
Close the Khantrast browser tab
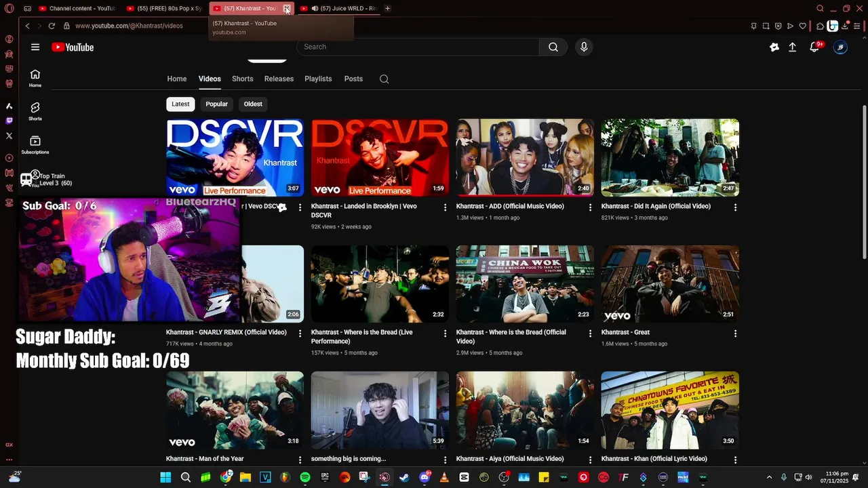click(x=287, y=9)
